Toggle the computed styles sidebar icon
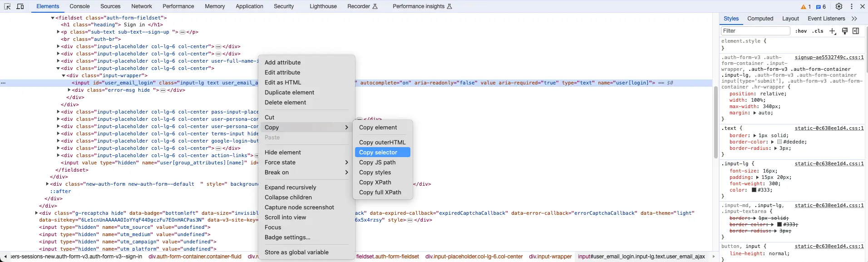Screen dimensions: 868x262 tap(856, 31)
